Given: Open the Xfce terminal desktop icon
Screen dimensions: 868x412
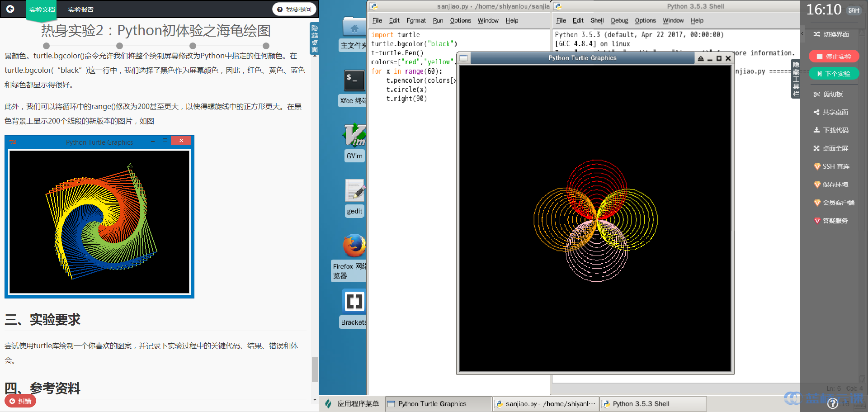Looking at the screenshot, I should point(354,81).
